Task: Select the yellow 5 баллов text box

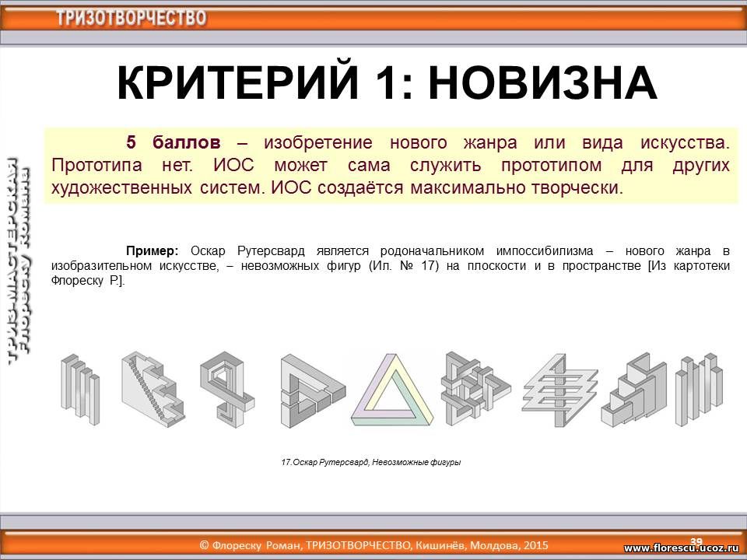Action: [391, 166]
